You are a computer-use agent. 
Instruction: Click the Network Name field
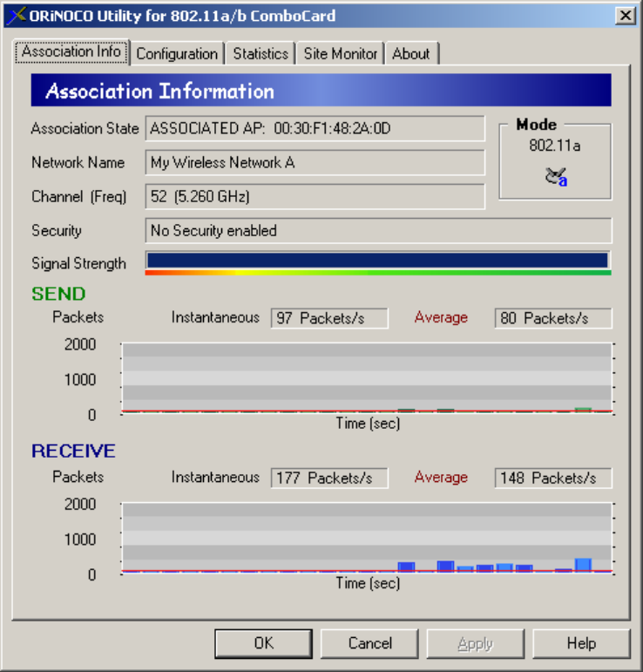pos(315,162)
